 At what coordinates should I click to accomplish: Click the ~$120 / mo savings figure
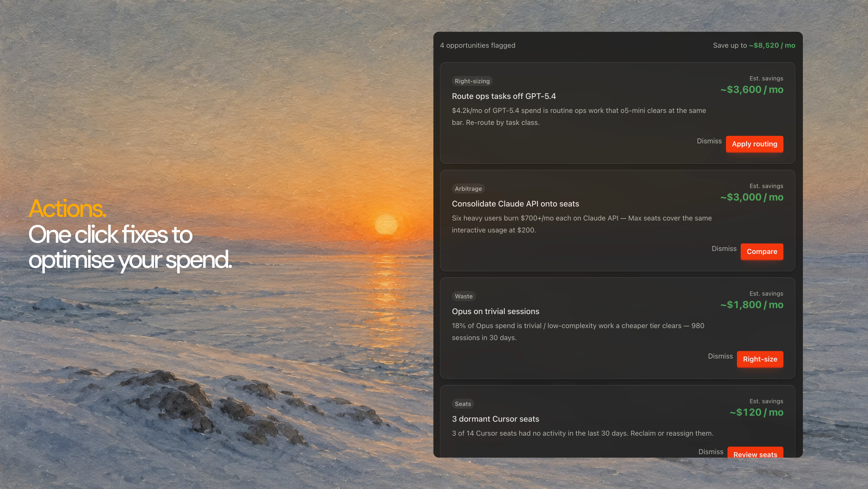pyautogui.click(x=756, y=412)
